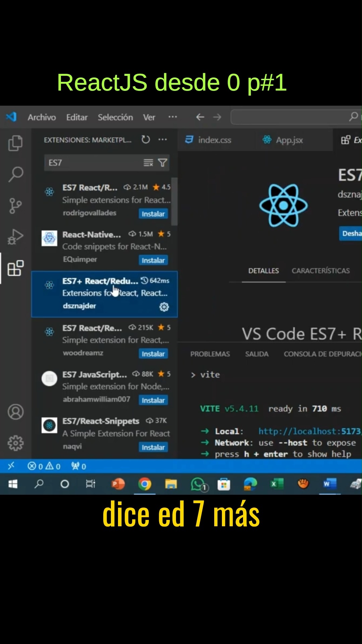Screen dimensions: 362x644
Task: Go back with the left arrow
Action: [200, 117]
